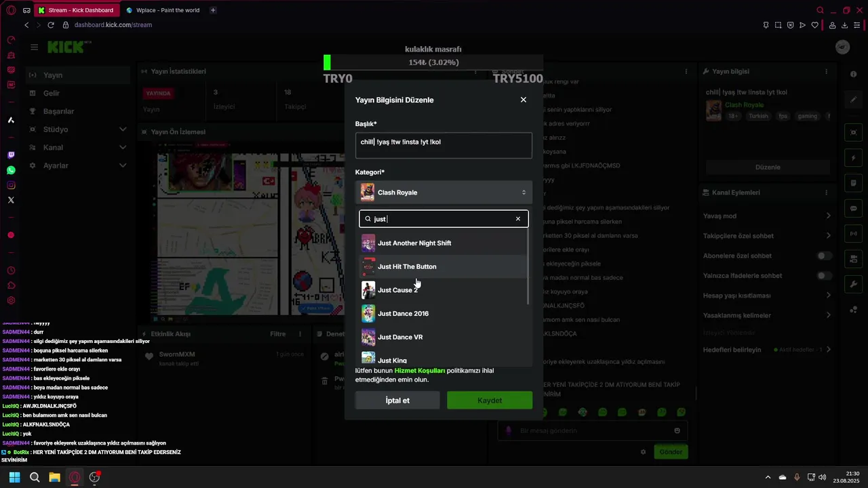Click the lightning bolt icon in right toolbar
Screen dimensions: 868x488
(x=854, y=158)
